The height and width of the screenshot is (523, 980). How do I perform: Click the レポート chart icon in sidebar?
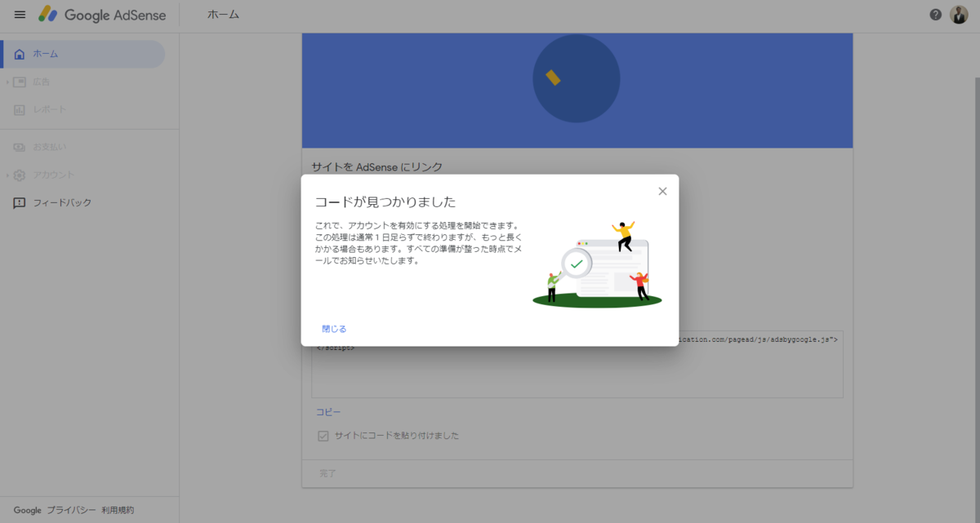[x=20, y=109]
